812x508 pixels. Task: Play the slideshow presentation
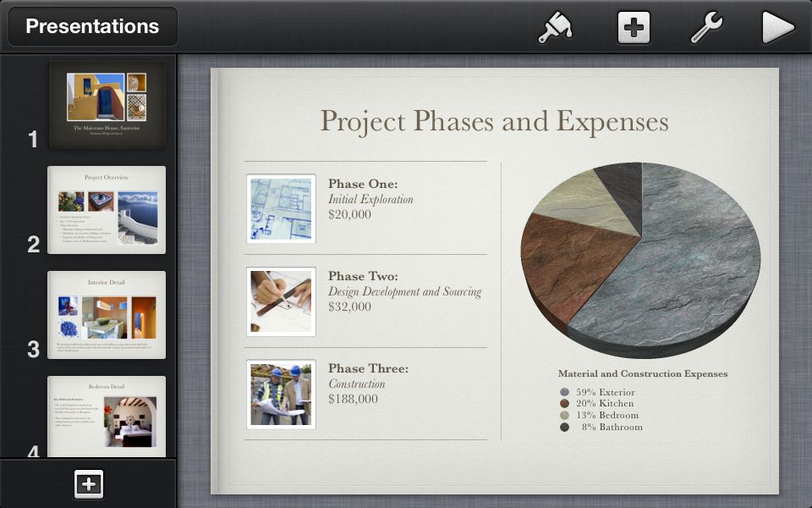click(777, 28)
